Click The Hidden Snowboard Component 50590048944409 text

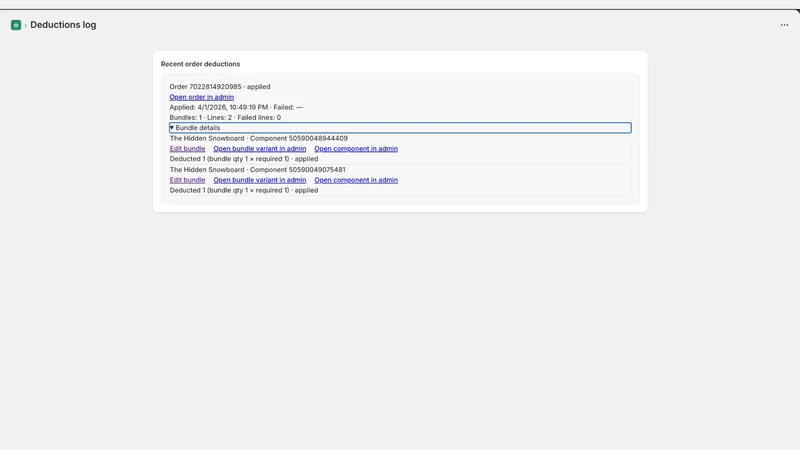(x=259, y=138)
